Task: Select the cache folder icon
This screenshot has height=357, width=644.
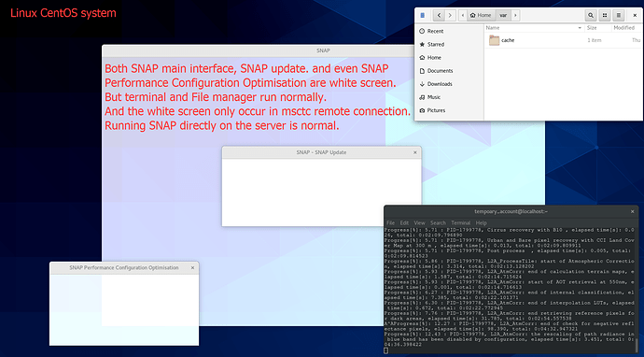Action: point(494,40)
